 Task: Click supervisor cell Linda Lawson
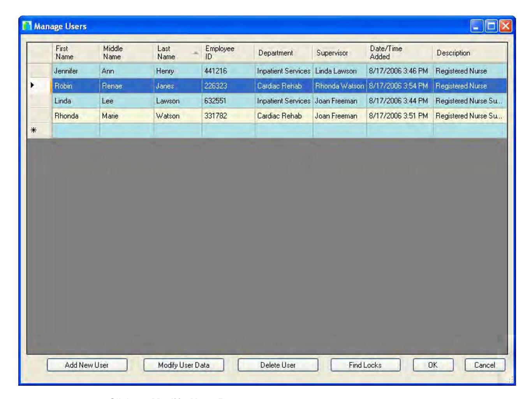pyautogui.click(x=339, y=71)
